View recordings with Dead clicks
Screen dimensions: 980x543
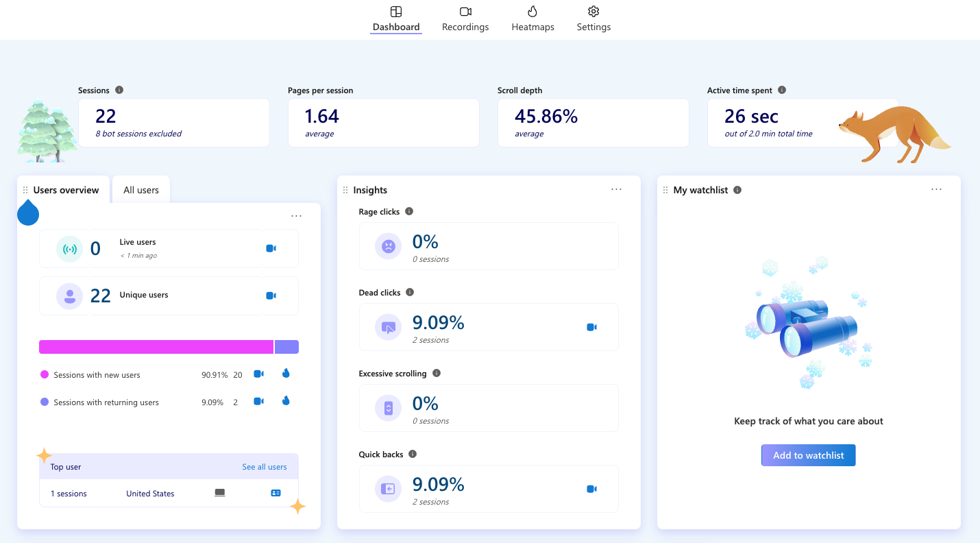pos(591,327)
